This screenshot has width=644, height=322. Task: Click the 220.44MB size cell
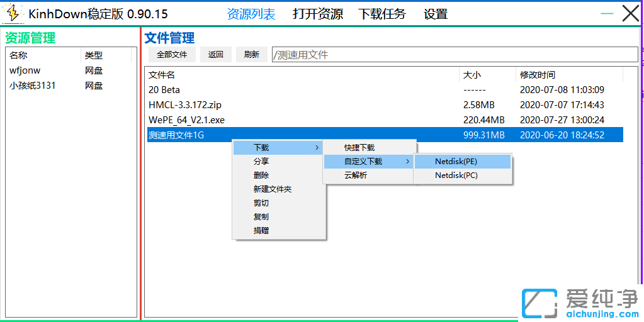(484, 120)
